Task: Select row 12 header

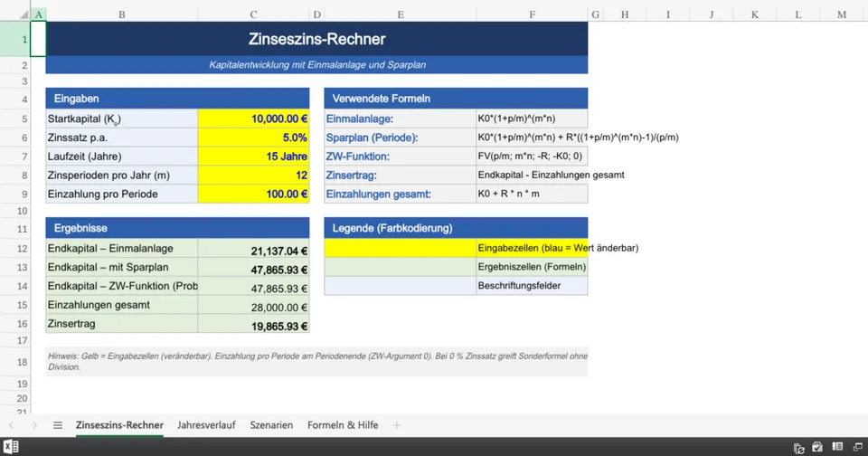Action: pos(15,249)
